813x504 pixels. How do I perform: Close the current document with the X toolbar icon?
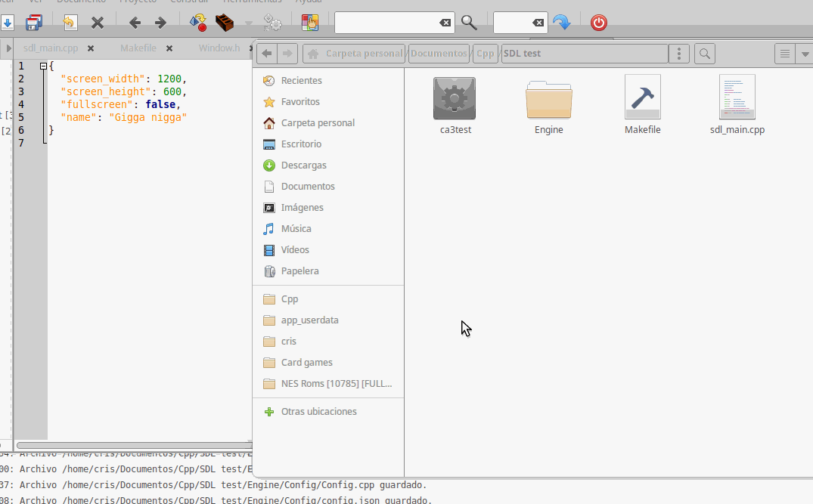point(98,23)
